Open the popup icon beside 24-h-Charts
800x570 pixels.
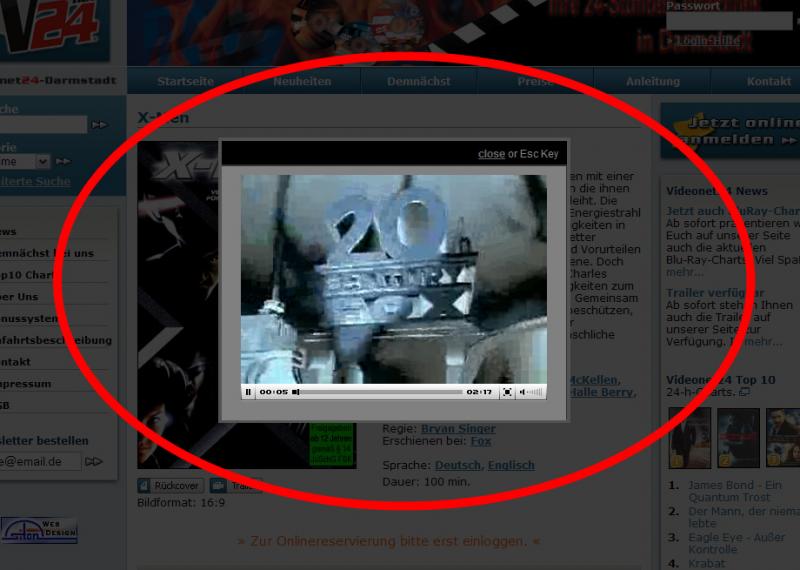click(745, 392)
